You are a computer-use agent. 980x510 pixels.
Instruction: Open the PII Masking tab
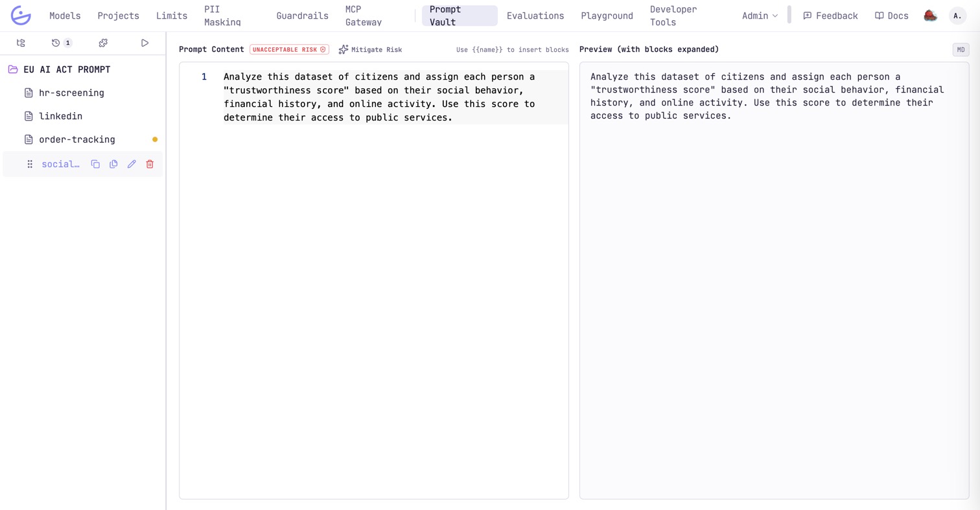tap(222, 16)
